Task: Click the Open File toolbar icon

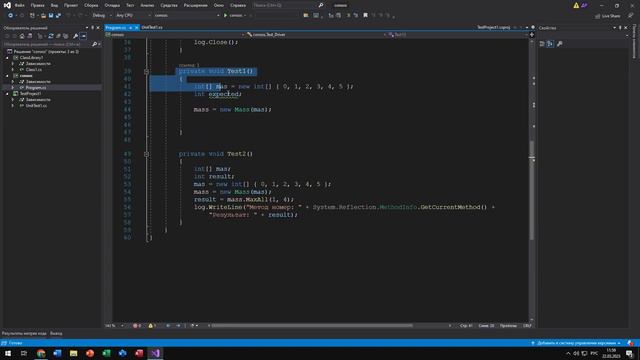Action: [x=43, y=16]
